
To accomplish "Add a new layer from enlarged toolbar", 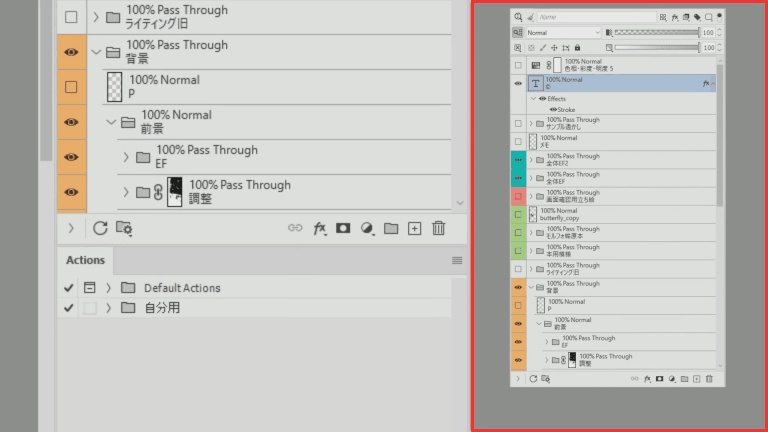I will click(x=414, y=228).
